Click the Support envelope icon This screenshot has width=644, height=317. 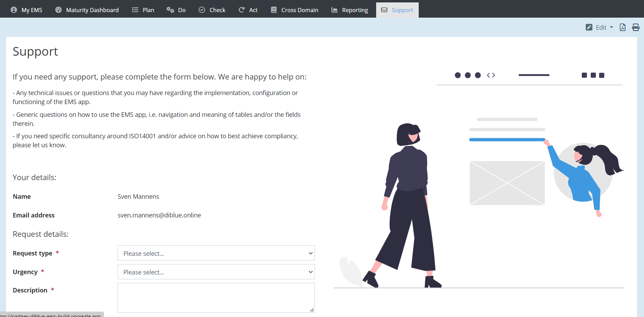pos(384,10)
